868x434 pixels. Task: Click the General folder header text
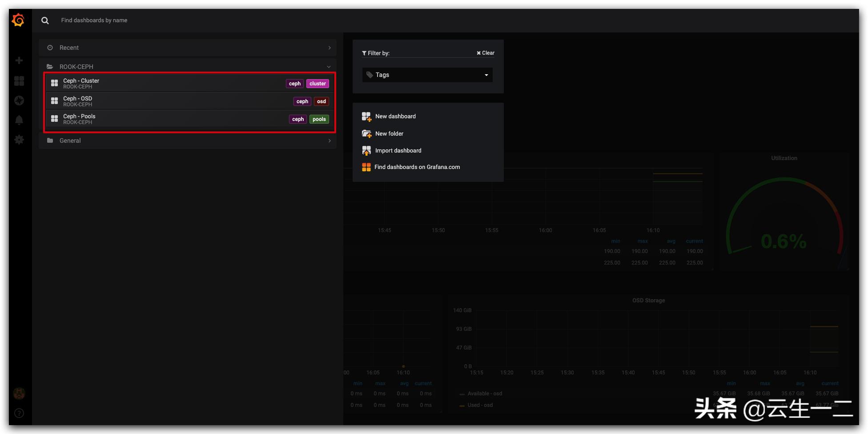click(x=70, y=141)
